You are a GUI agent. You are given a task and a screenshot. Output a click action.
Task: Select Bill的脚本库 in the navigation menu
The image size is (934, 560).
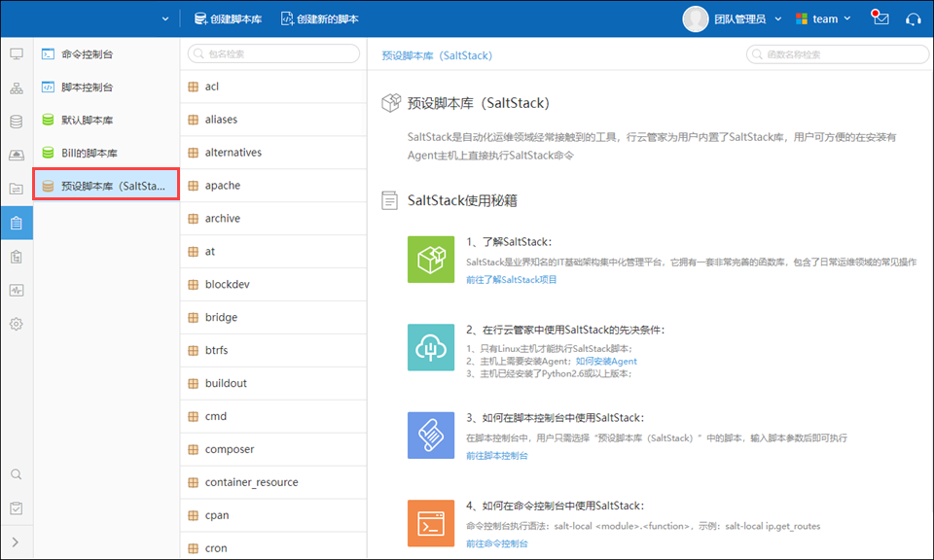pos(89,153)
